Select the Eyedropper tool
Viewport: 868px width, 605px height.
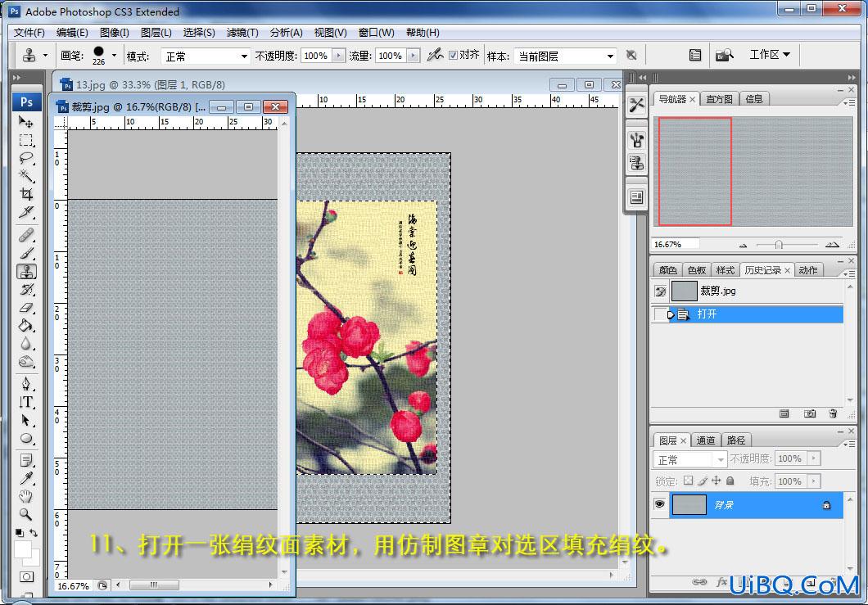(x=26, y=477)
